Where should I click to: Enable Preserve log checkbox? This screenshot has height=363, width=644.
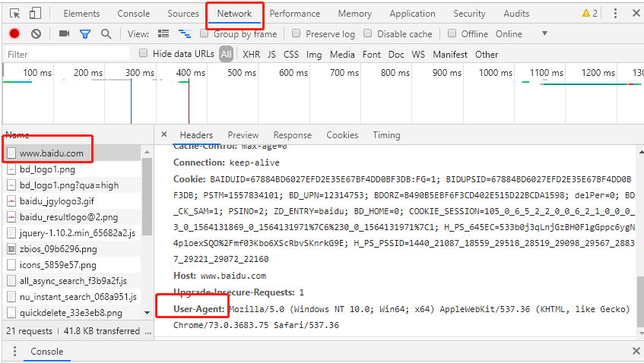[296, 33]
